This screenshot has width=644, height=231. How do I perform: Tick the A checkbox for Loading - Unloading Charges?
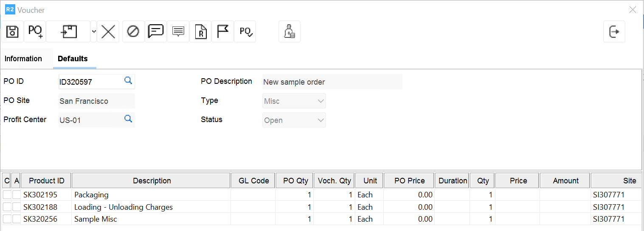17,207
